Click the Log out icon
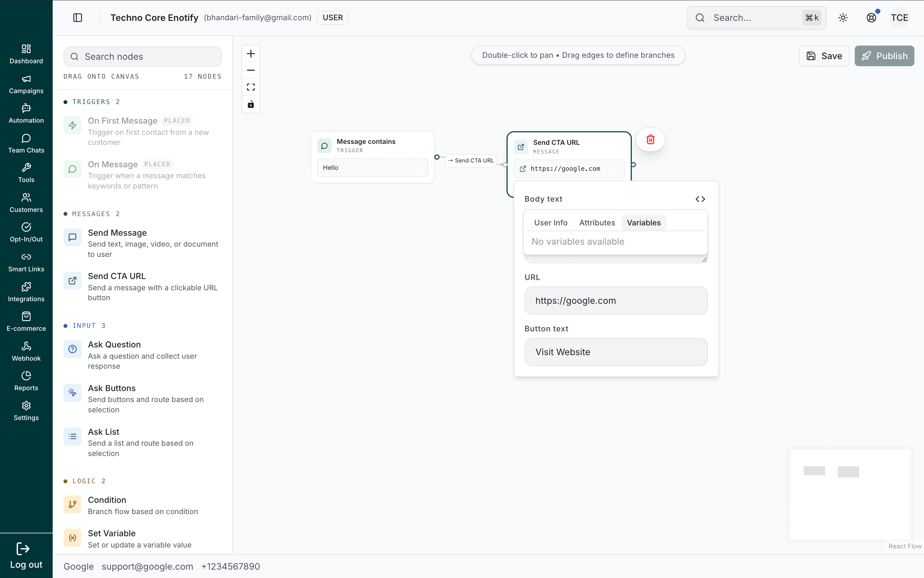Screen dimensions: 924x578 click(x=23, y=549)
